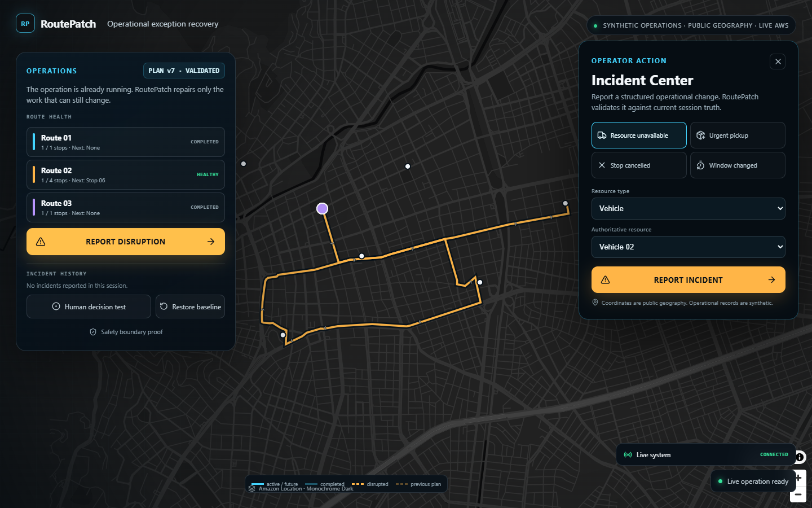
Task: Select the Route 01 card
Action: (126, 142)
